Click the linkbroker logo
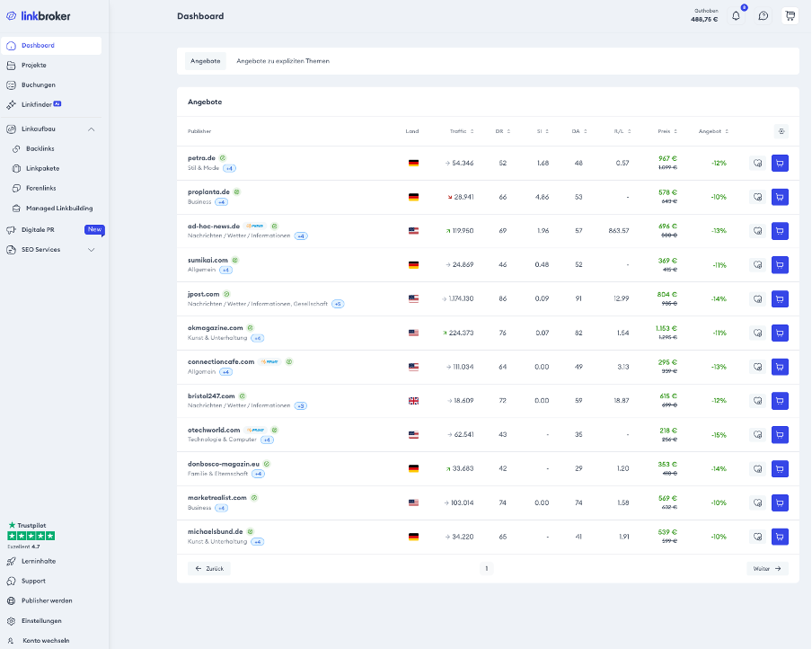Viewport: 812px width, 649px height. click(39, 16)
